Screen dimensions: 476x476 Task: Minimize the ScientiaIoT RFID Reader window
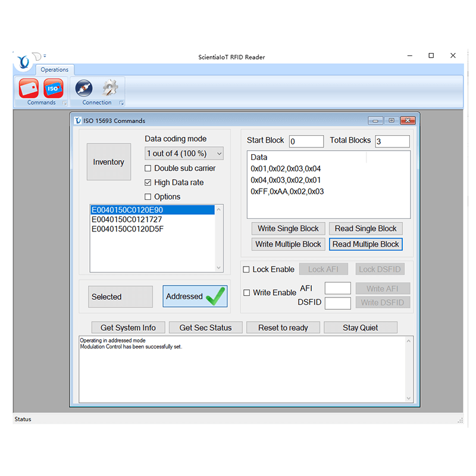(410, 55)
